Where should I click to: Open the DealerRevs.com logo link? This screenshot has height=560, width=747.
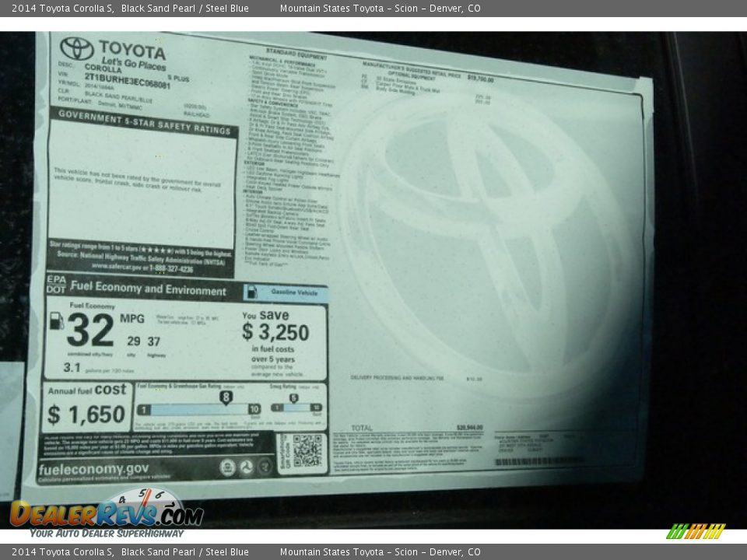point(106,515)
